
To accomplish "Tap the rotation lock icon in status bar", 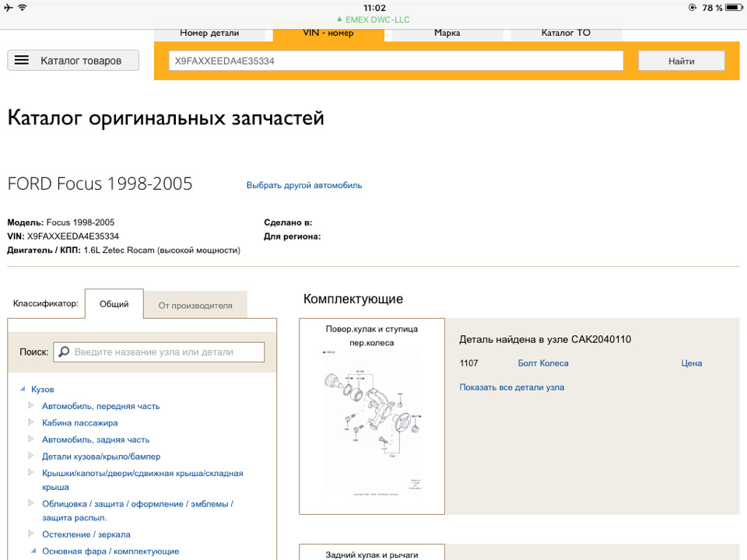I will click(693, 8).
